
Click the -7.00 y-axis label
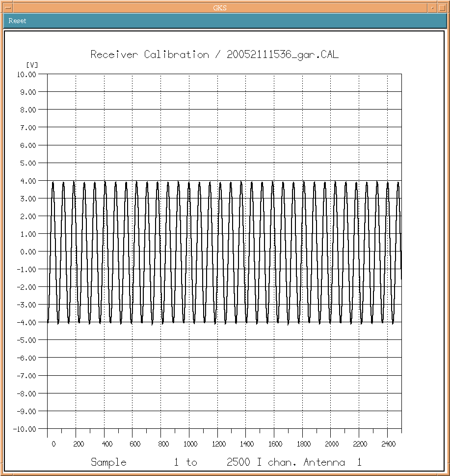click(x=26, y=376)
